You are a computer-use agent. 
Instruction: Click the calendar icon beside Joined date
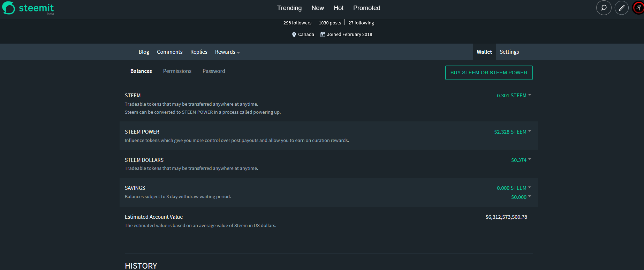pyautogui.click(x=323, y=35)
